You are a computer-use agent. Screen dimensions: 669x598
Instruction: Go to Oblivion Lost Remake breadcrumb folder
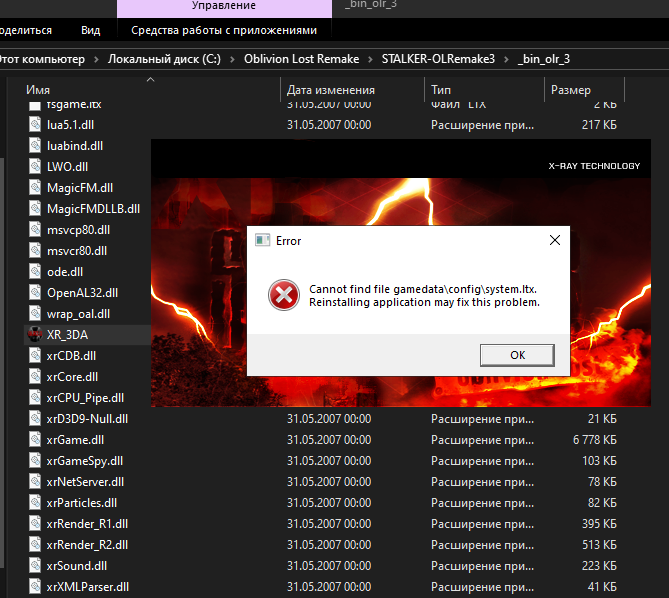(301, 59)
